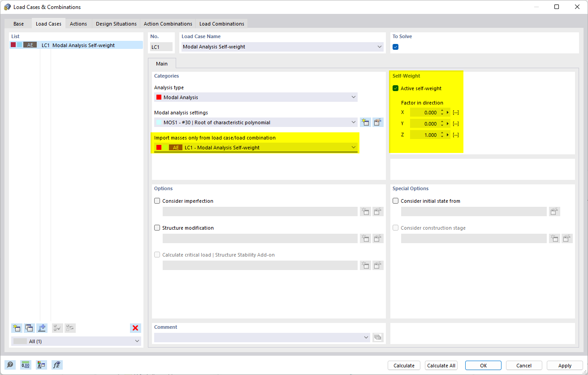
Task: Create a new load case via list toolbar icon
Action: [x=17, y=328]
